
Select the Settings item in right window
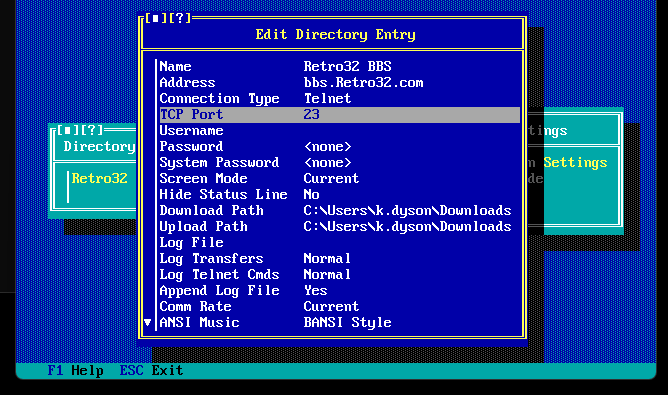click(575, 163)
